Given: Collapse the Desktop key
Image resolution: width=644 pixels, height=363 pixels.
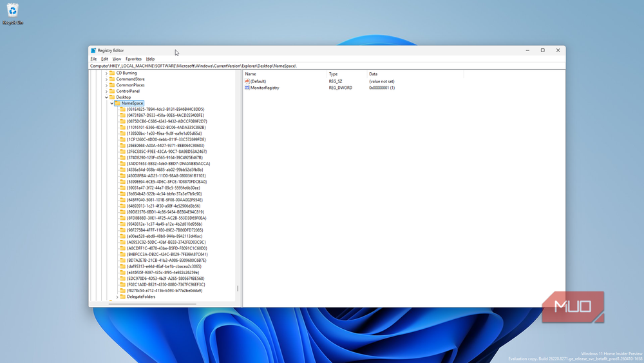Looking at the screenshot, I should tap(106, 97).
